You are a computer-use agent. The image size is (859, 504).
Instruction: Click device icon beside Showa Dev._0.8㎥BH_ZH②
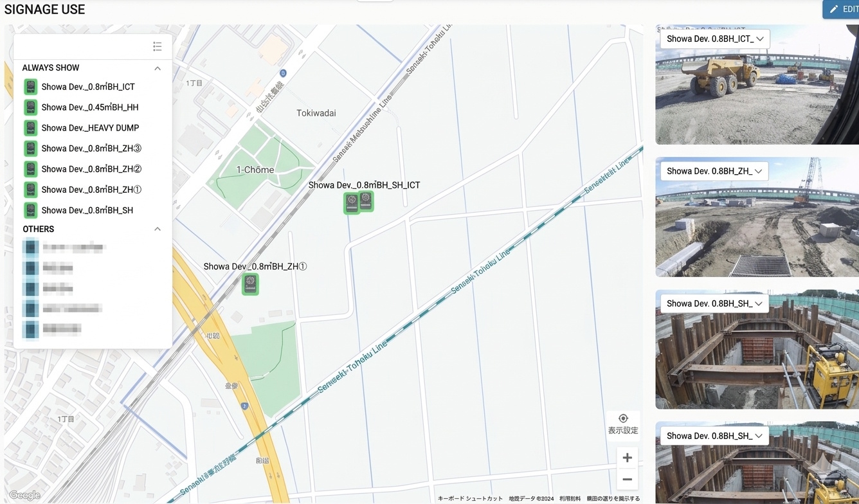[x=30, y=169]
